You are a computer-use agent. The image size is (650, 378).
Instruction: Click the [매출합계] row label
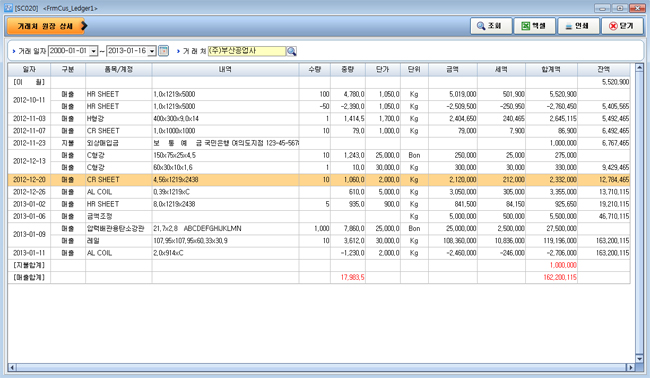pos(29,277)
